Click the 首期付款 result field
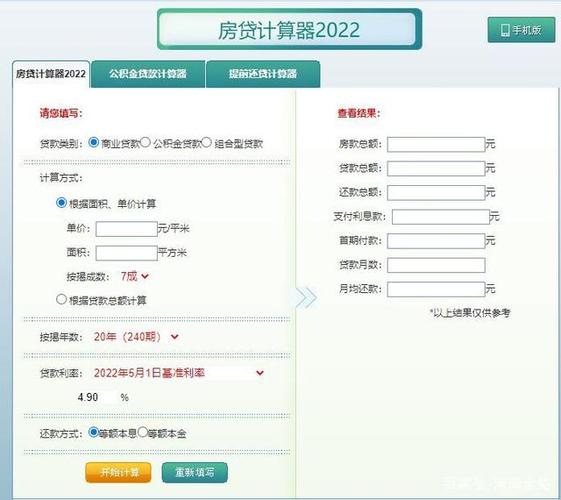The image size is (561, 500). point(436,241)
